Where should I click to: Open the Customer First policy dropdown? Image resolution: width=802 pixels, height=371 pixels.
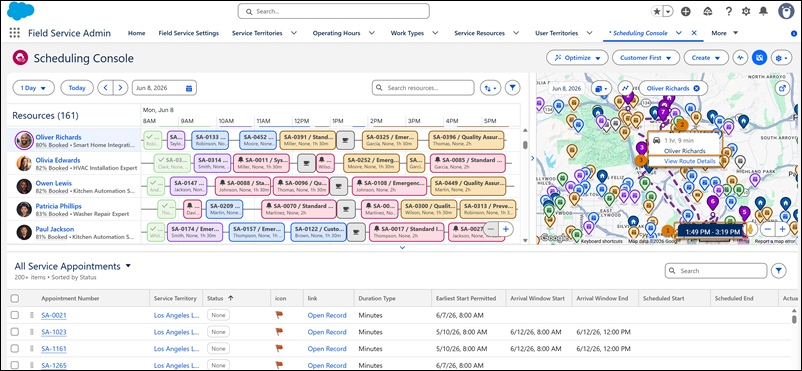tap(645, 58)
